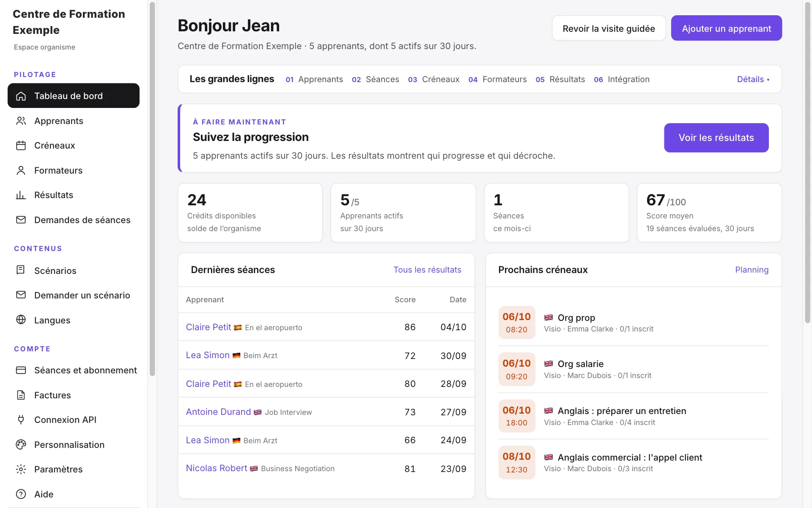
Task: Click the UK flag on the Org prop slot
Action: point(549,317)
